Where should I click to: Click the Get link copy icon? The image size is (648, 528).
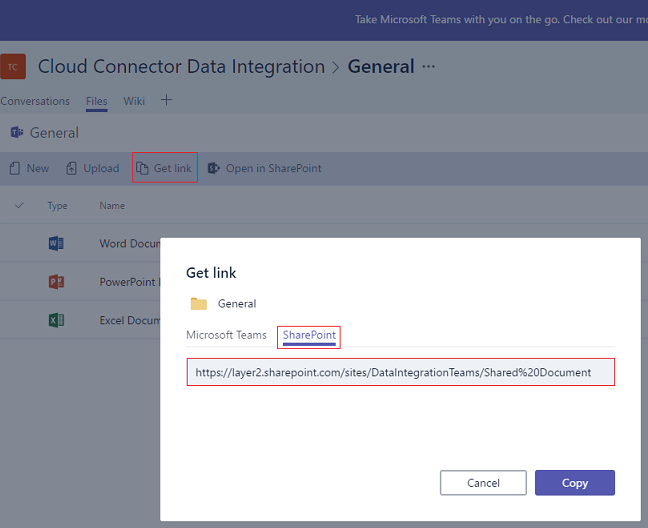142,168
